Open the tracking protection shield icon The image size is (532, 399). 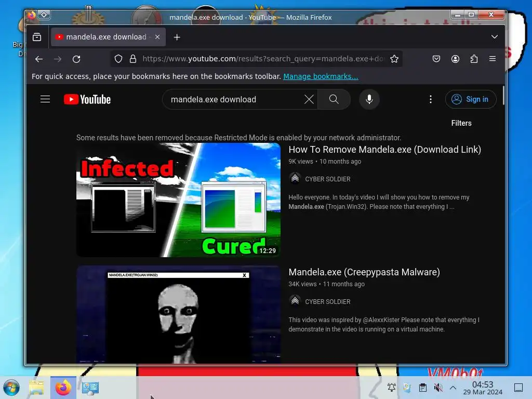[x=118, y=59]
